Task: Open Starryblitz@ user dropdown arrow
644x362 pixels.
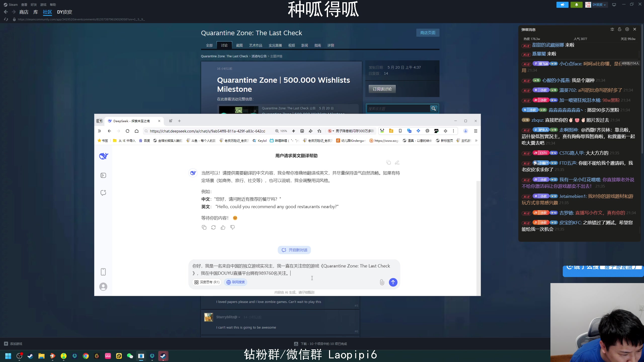Action: [x=239, y=317]
